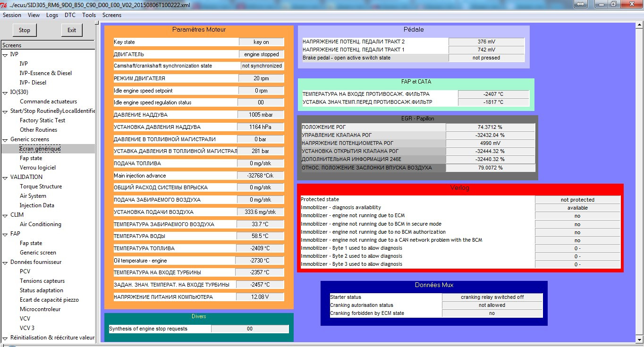The image size is (644, 347).
Task: Collapse the Start/Stop RoutineByLocalIdentifier node arrow
Action: 5,111
